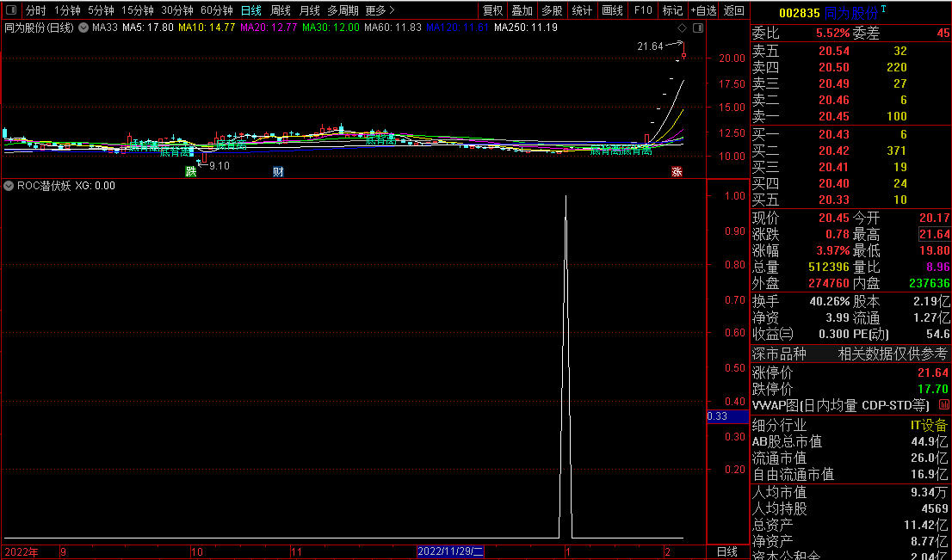The image size is (952, 560).
Task: Add stock with +自选 button
Action: click(x=704, y=10)
